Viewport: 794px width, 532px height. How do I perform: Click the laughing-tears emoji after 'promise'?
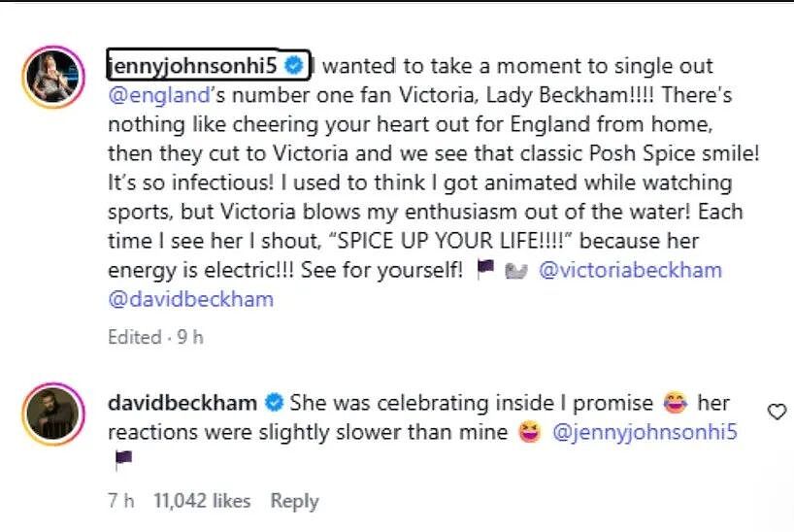[675, 403]
